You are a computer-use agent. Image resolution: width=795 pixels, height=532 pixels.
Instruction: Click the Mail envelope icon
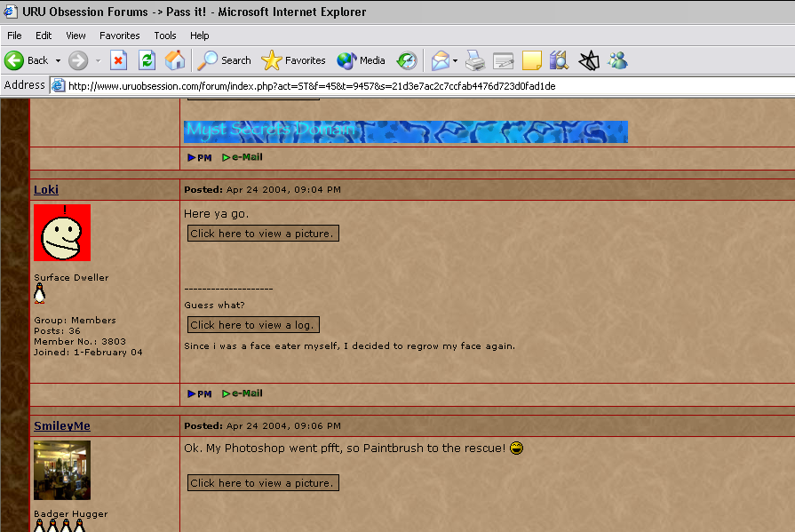pyautogui.click(x=440, y=60)
